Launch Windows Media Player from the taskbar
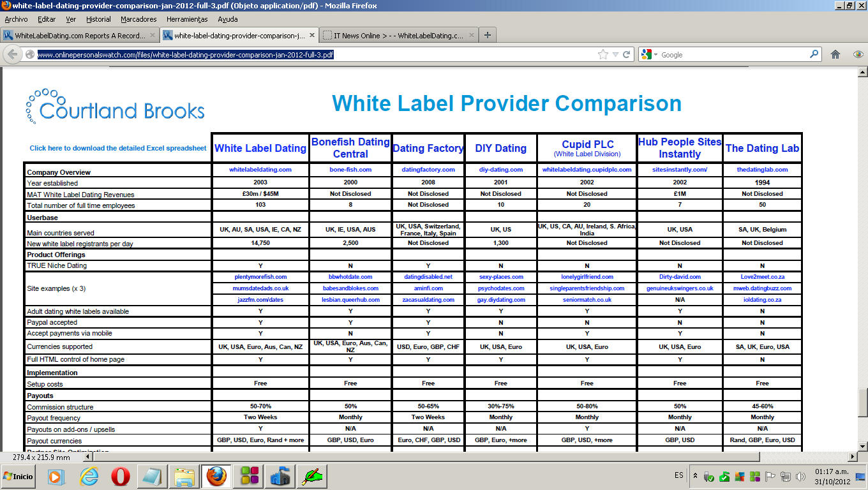Image resolution: width=868 pixels, height=490 pixels. pos(56,476)
